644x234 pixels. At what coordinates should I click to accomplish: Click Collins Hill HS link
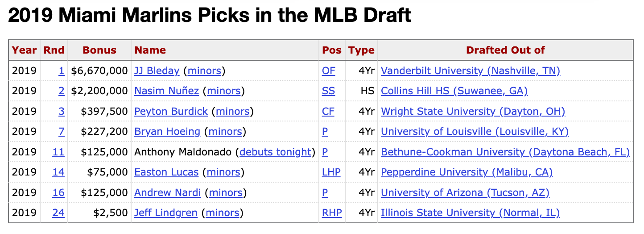tap(454, 91)
